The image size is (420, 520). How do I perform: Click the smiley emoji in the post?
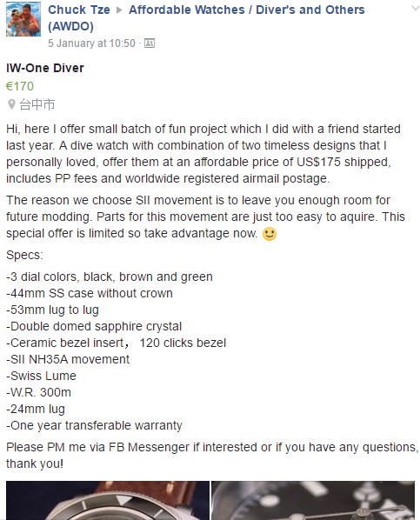coord(270,234)
